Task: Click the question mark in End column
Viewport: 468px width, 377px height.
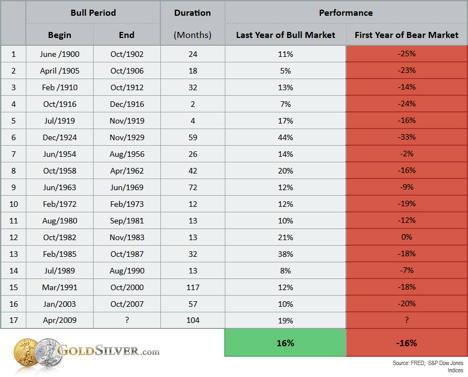Action: click(x=127, y=320)
